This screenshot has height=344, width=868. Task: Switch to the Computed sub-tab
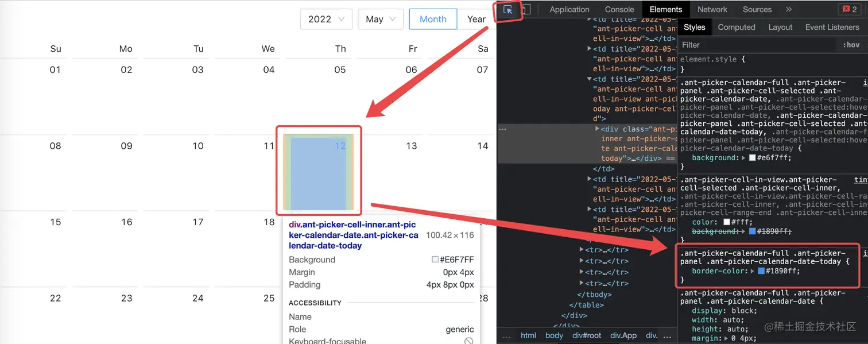pos(737,27)
